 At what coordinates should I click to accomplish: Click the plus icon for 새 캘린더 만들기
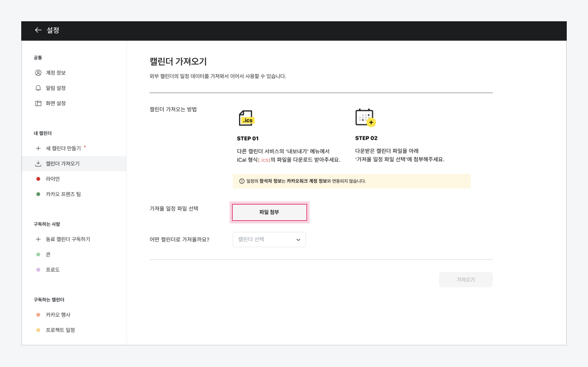(38, 148)
